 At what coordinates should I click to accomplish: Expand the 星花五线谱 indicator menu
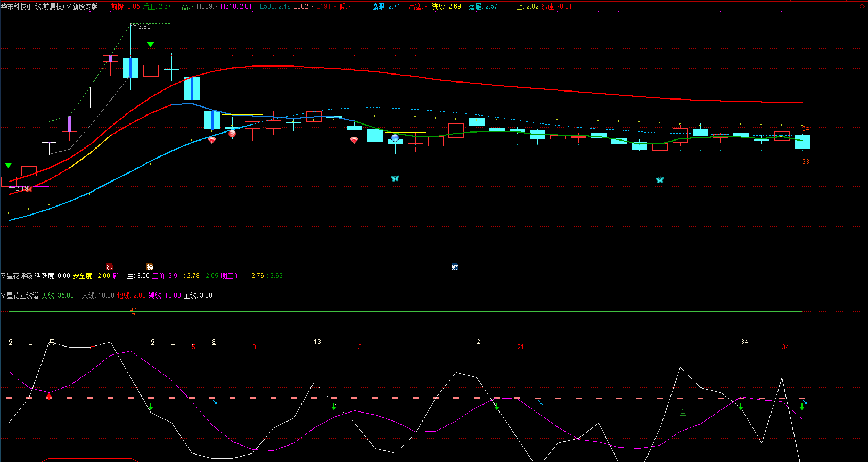[x=20, y=295]
